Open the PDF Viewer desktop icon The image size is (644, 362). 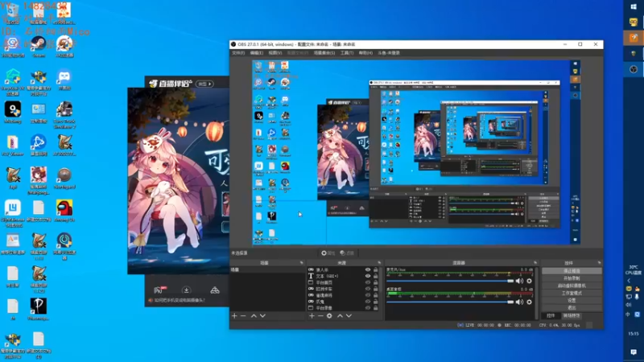13,146
